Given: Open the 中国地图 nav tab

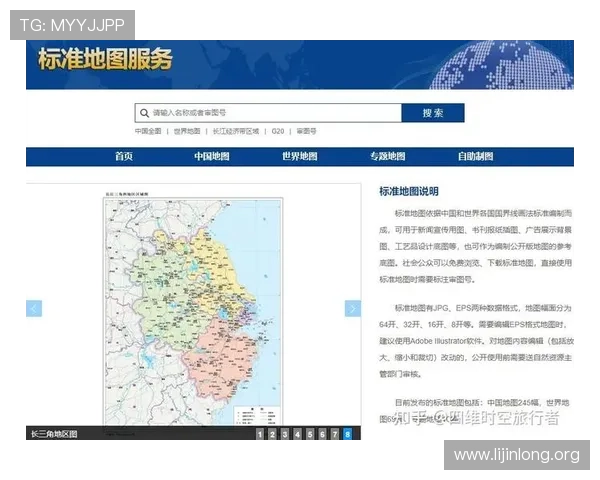Looking at the screenshot, I should pos(212,156).
